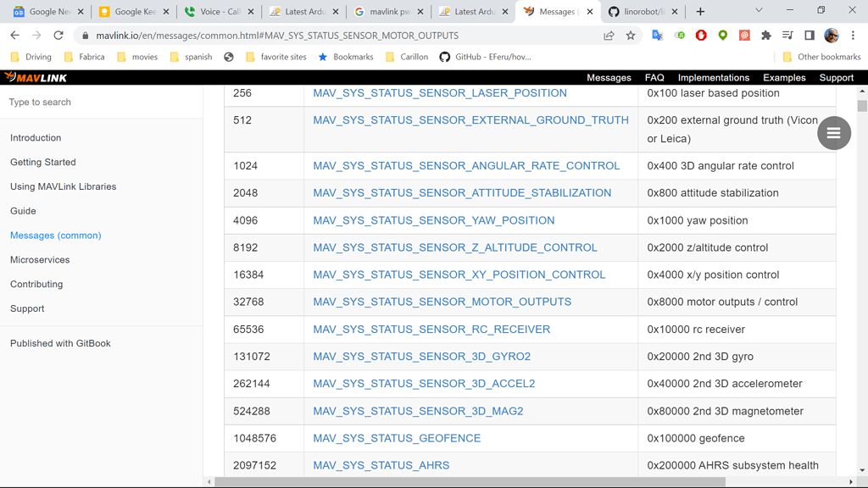This screenshot has height=488, width=868.
Task: Open the floating circular page menu button
Action: click(x=834, y=133)
